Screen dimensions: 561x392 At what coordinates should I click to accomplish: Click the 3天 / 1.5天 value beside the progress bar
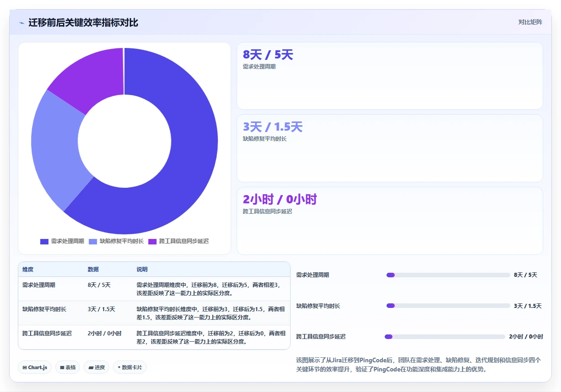tap(528, 306)
